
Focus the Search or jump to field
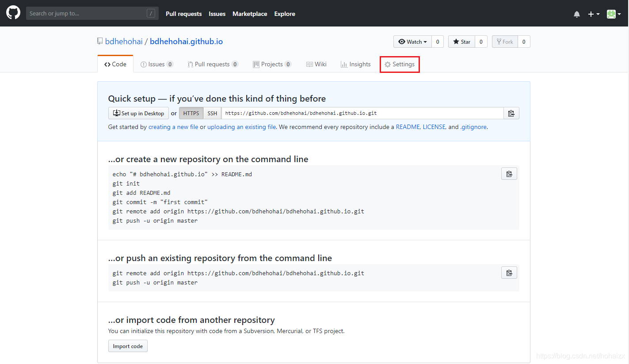pyautogui.click(x=92, y=13)
